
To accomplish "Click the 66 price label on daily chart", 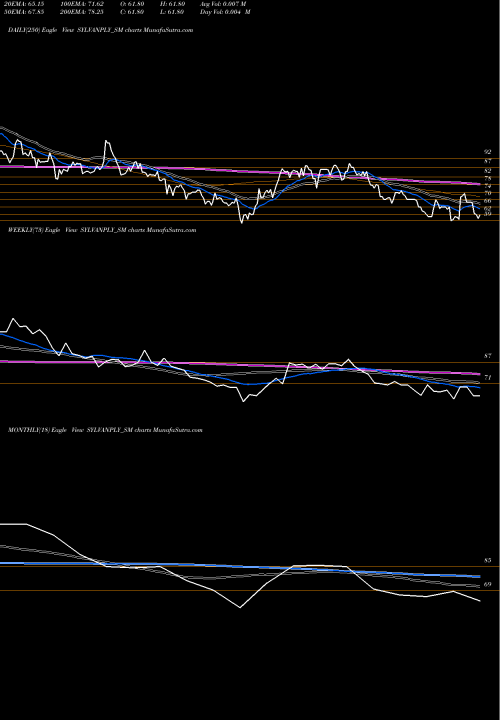I will pyautogui.click(x=488, y=201).
